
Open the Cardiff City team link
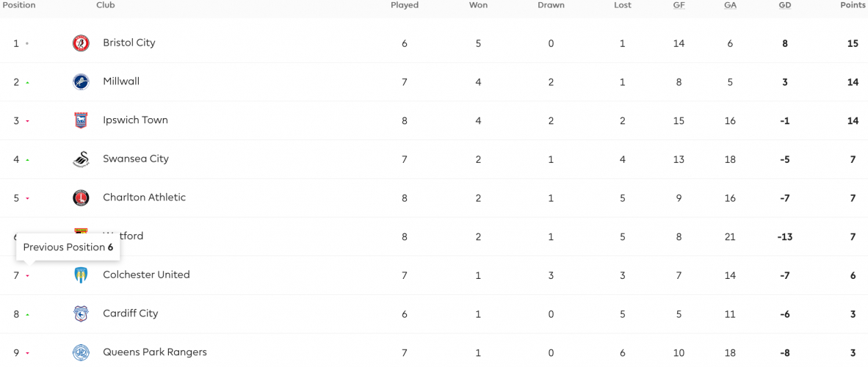click(131, 313)
